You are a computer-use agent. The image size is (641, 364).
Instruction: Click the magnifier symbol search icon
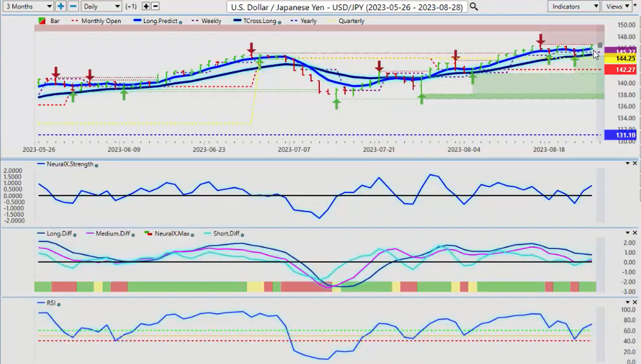tap(474, 7)
